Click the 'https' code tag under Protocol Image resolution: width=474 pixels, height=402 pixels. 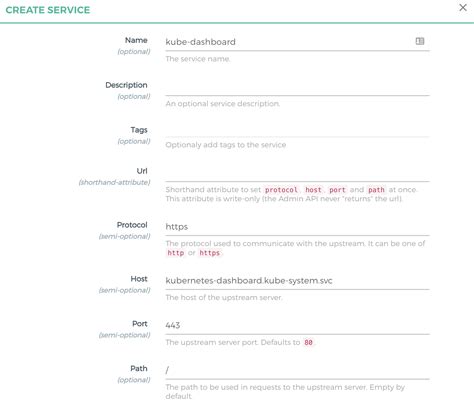pos(210,253)
